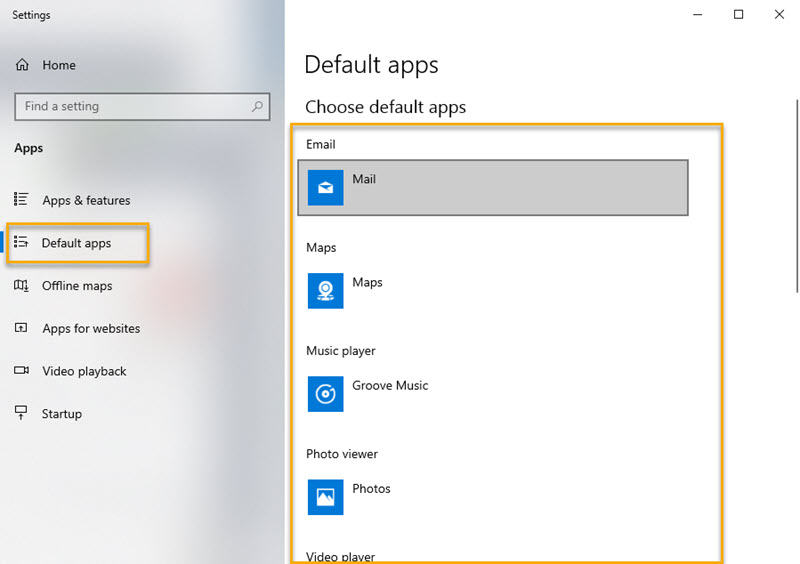Change default email app Mail
The width and height of the screenshot is (800, 564).
[x=493, y=188]
